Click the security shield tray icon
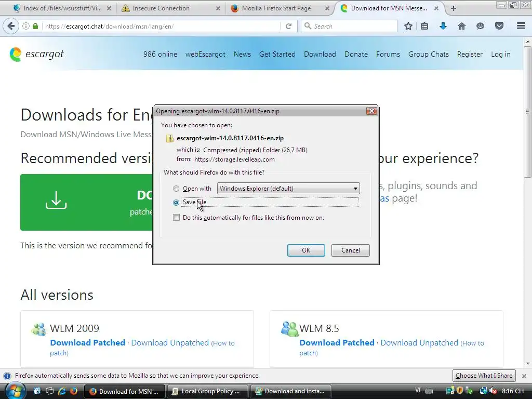 pos(460,391)
